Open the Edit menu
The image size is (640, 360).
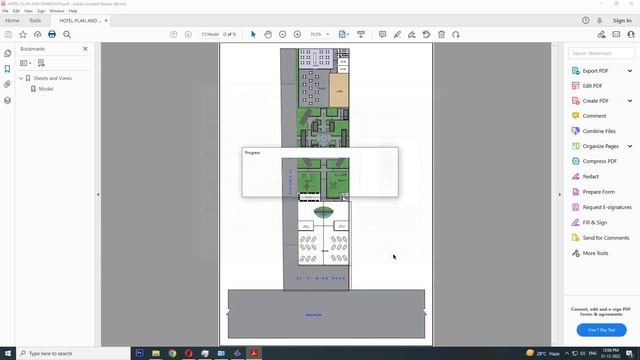16,11
